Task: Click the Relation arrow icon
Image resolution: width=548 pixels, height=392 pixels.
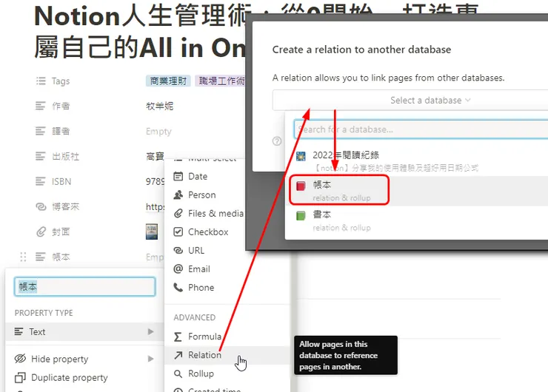Action: coord(178,355)
